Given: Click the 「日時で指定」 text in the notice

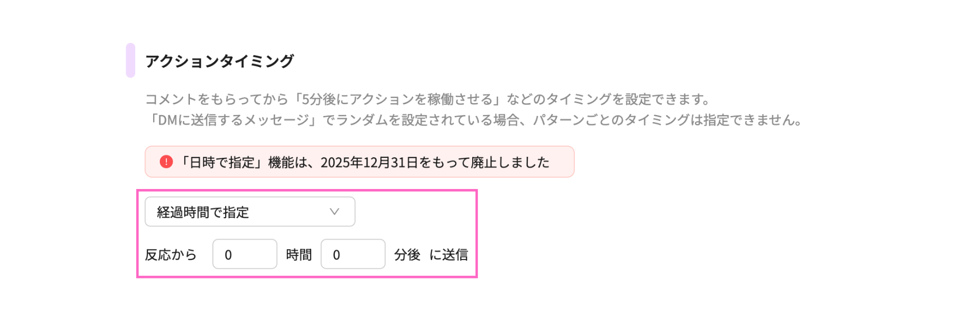Looking at the screenshot, I should [223, 162].
